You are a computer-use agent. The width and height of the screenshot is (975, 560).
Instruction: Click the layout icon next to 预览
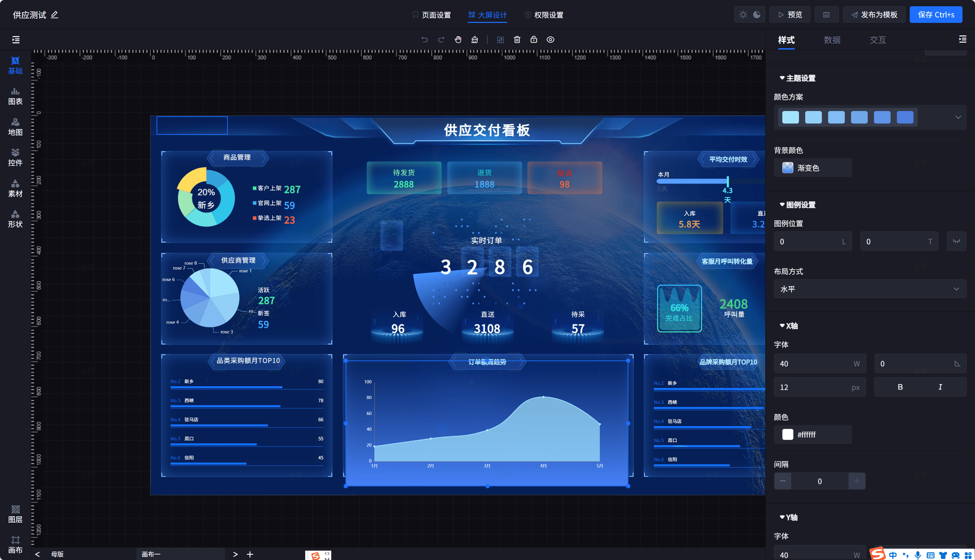(x=826, y=15)
